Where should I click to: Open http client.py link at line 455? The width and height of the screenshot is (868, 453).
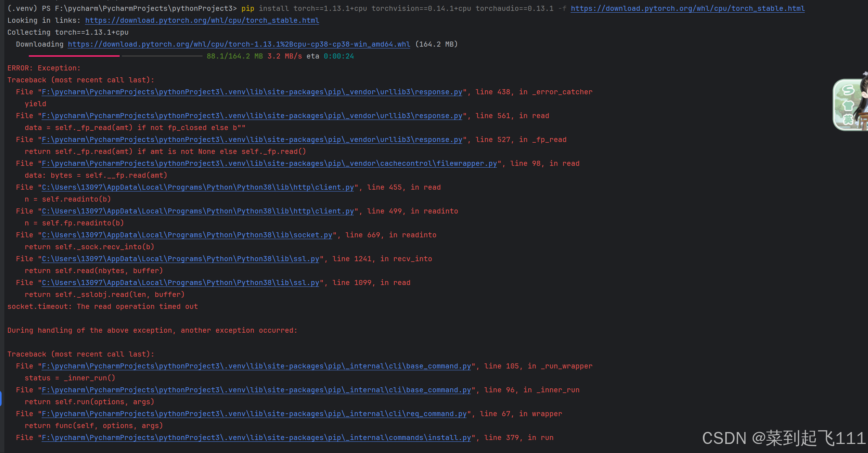pyautogui.click(x=198, y=187)
